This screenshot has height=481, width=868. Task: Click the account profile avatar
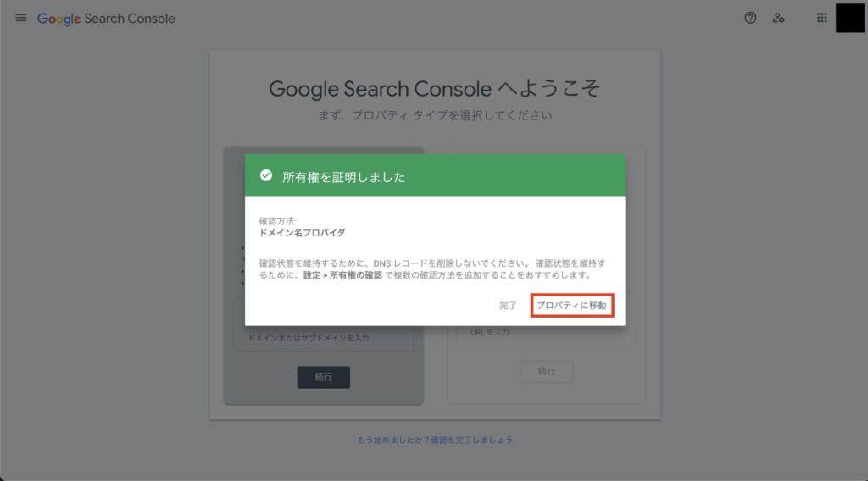click(849, 19)
